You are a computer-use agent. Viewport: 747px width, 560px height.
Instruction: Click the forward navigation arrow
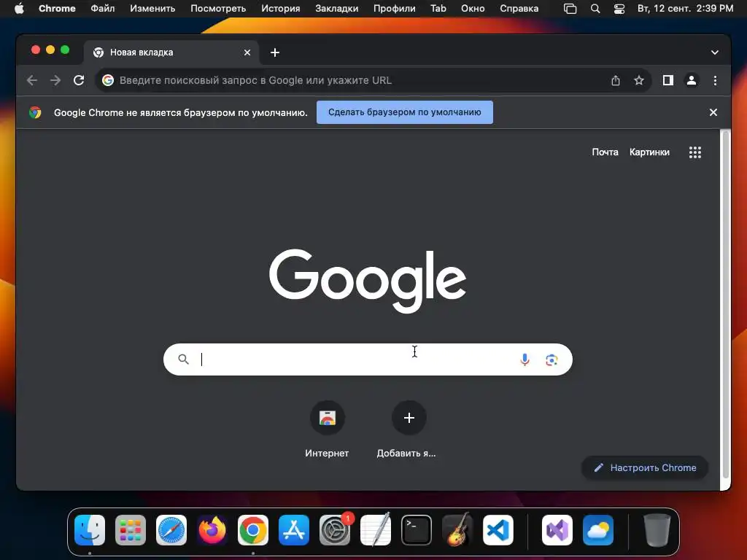click(55, 80)
